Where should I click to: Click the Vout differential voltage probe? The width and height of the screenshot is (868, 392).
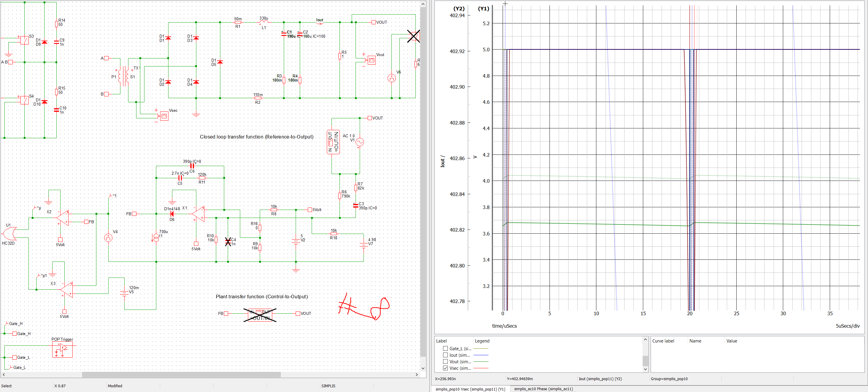371,60
